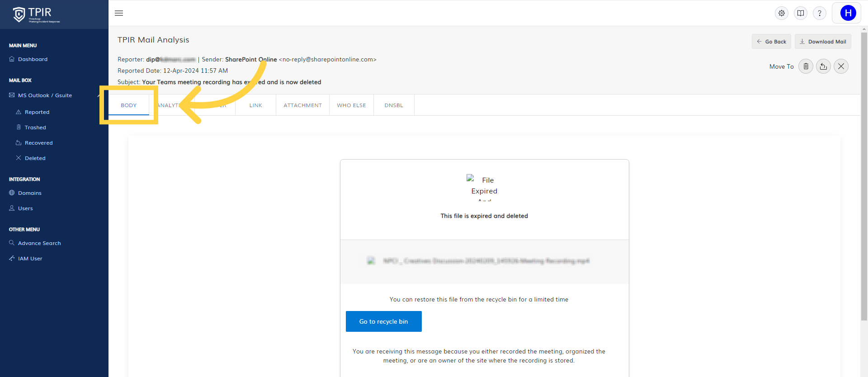Click the TPIR logo
This screenshot has width=868, height=377.
[36, 14]
